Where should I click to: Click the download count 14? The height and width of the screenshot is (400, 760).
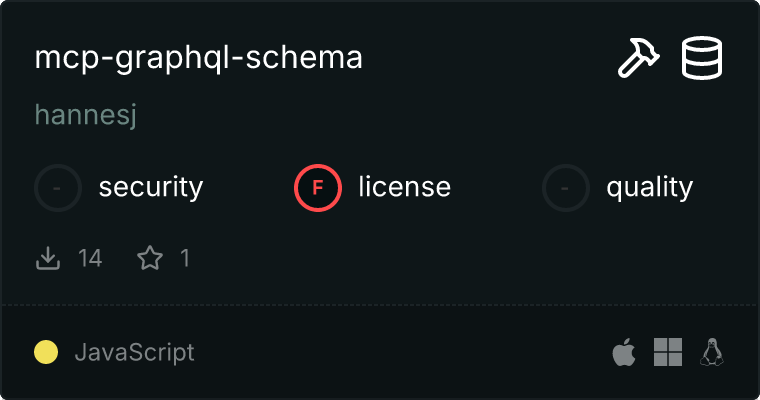[x=90, y=258]
